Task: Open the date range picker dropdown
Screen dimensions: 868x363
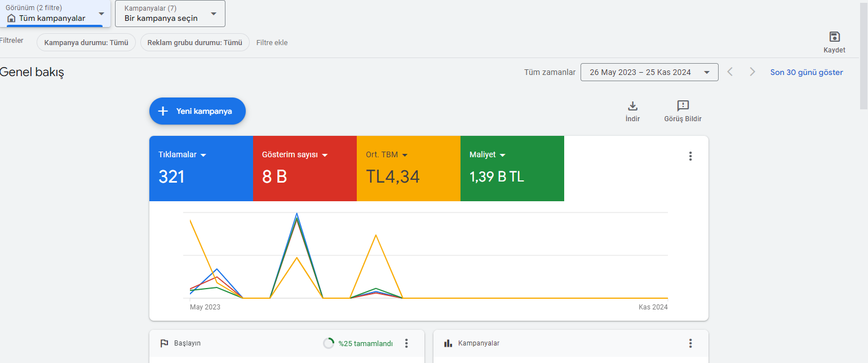Action: coord(649,72)
